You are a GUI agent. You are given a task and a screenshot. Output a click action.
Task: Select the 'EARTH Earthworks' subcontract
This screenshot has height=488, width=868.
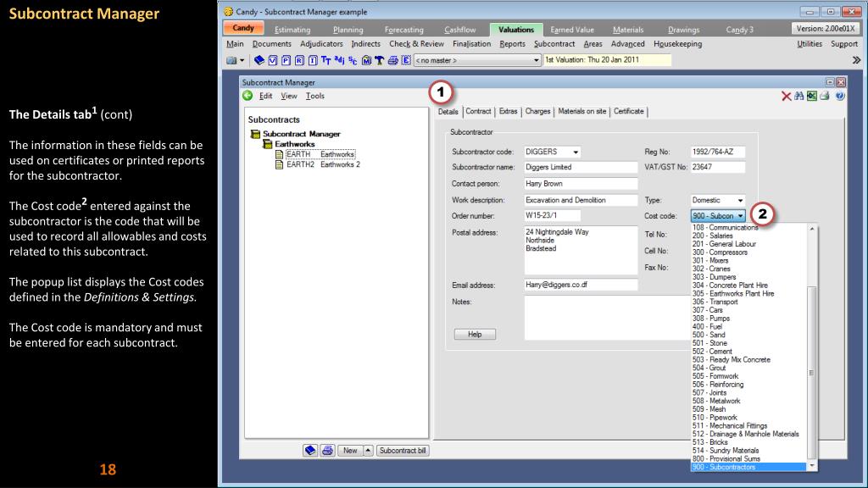[x=320, y=154]
